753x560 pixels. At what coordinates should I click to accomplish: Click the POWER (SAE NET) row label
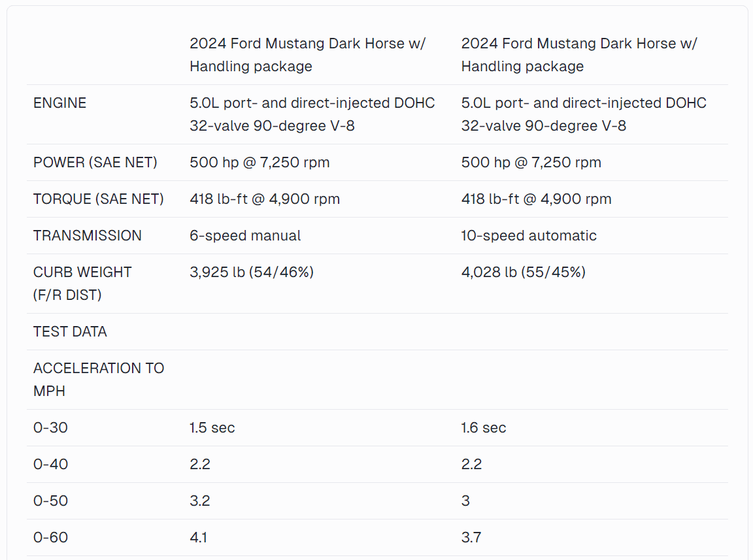(x=95, y=162)
